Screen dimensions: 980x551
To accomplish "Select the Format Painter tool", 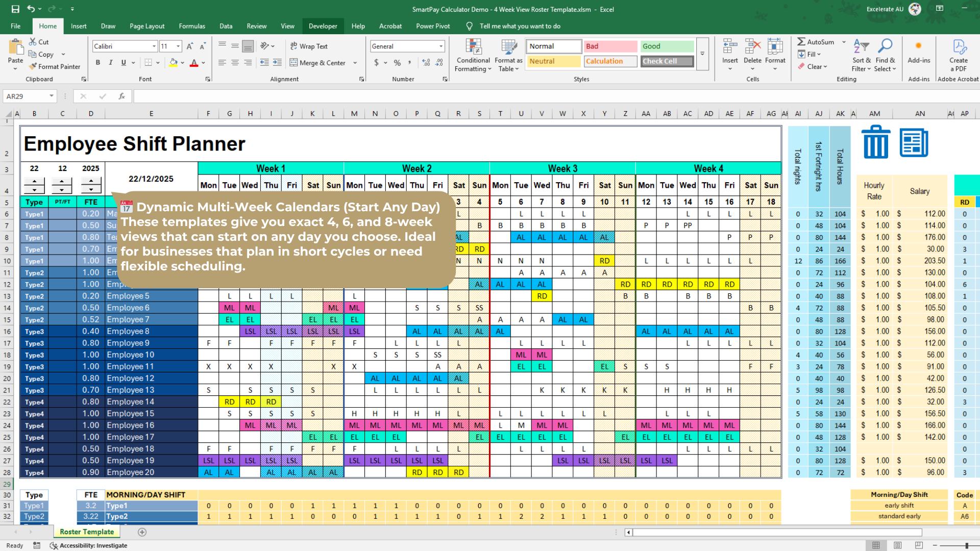I will (x=55, y=66).
